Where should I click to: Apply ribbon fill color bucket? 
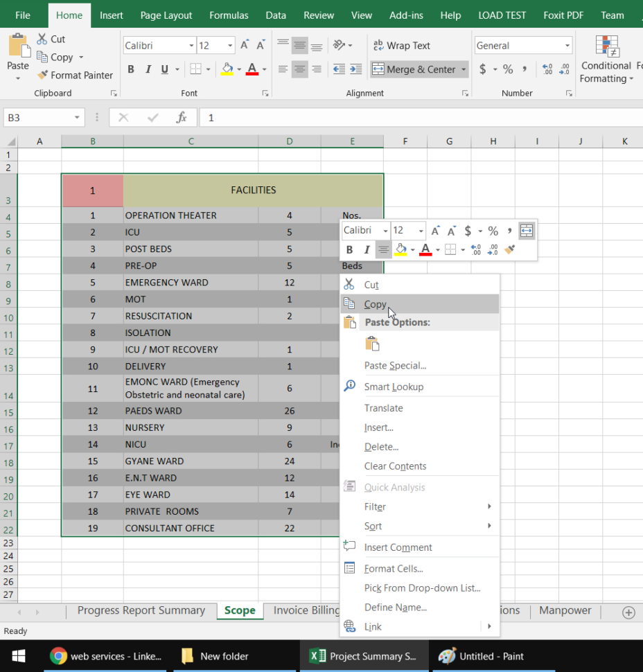click(x=227, y=69)
